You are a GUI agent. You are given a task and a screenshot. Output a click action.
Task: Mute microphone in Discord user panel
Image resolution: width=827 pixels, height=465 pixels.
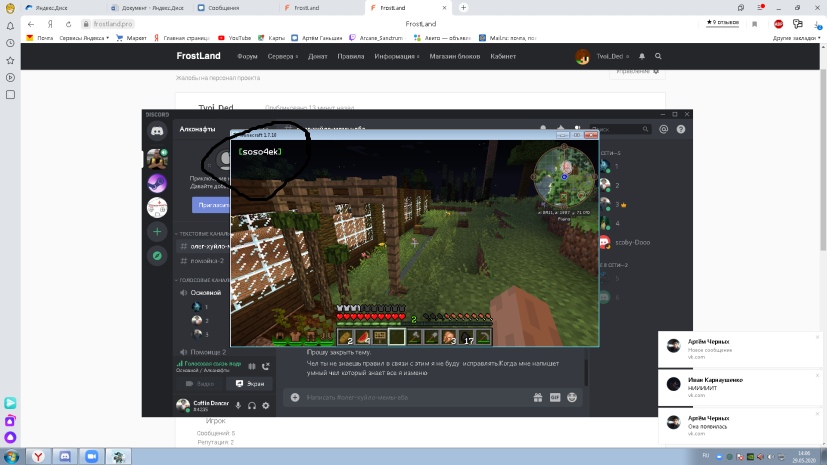click(238, 405)
